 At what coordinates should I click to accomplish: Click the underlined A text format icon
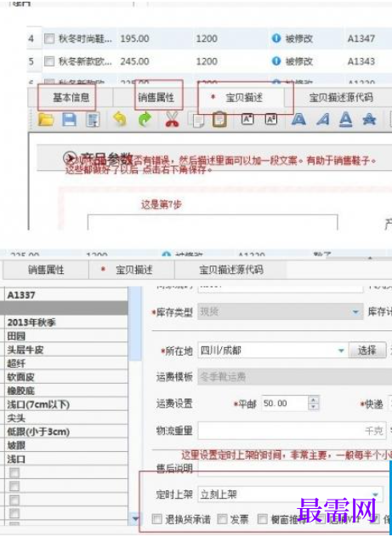tap(345, 119)
